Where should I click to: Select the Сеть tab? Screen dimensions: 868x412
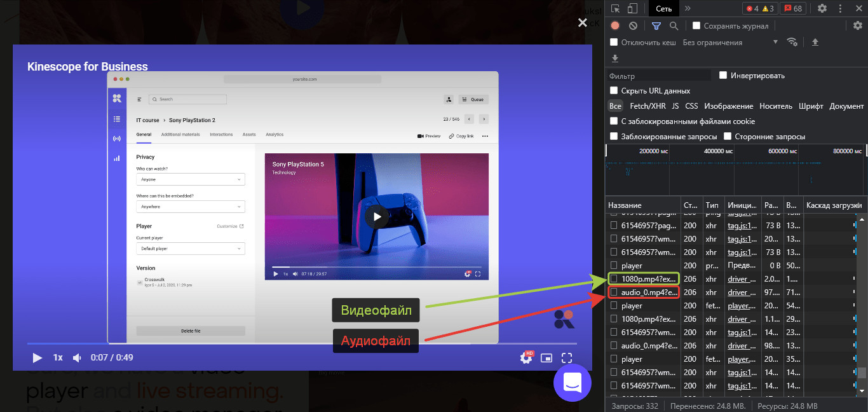pyautogui.click(x=664, y=9)
